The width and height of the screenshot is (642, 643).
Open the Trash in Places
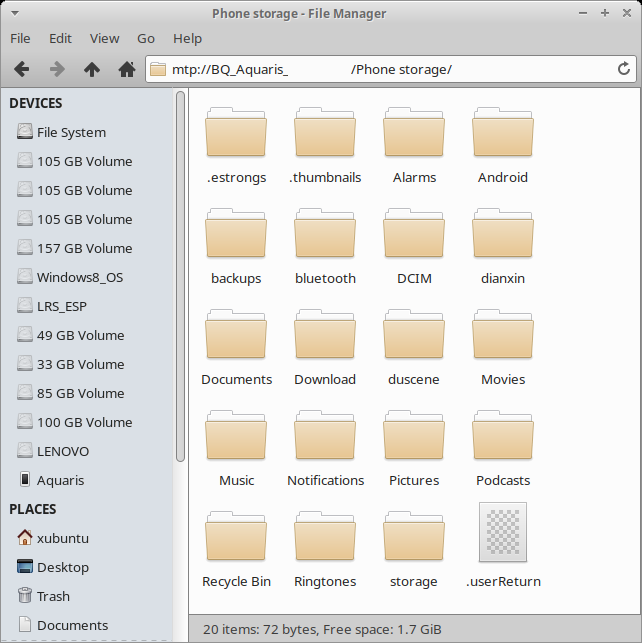(52, 596)
